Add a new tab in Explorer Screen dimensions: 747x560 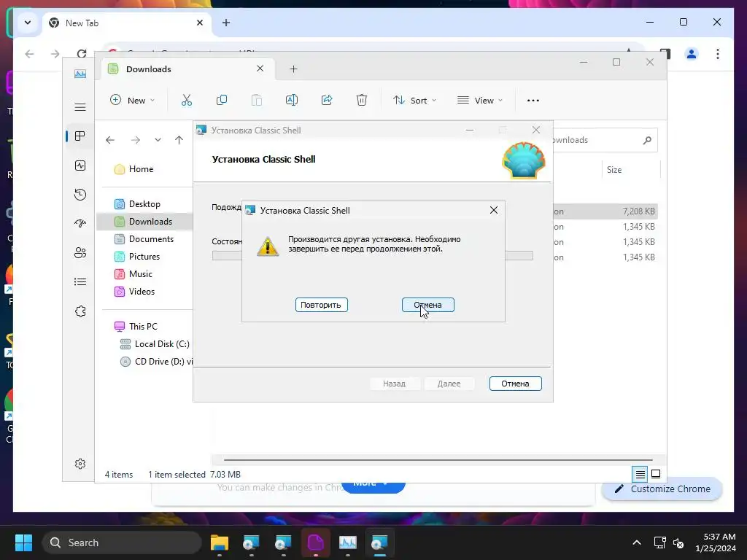tap(293, 69)
